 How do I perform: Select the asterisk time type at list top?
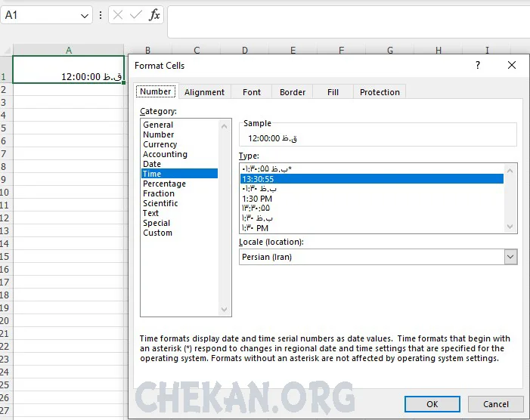click(372, 168)
